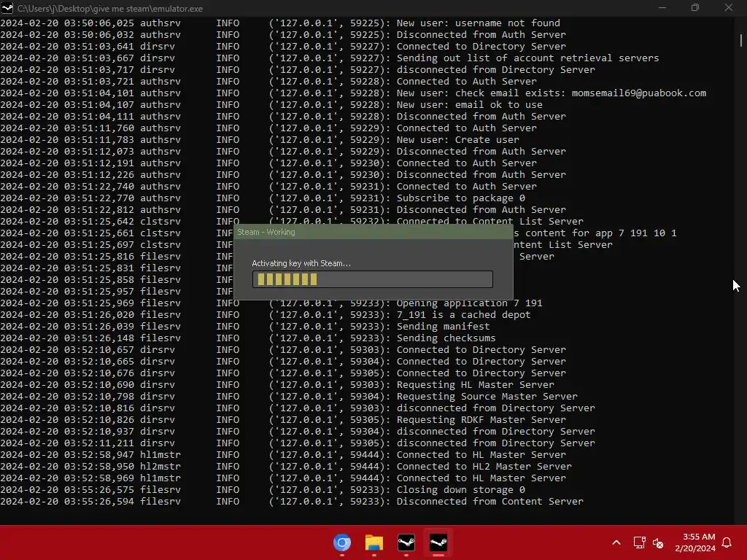
Task: Click the 'Activating key with Steam...' label
Action: [x=301, y=263]
